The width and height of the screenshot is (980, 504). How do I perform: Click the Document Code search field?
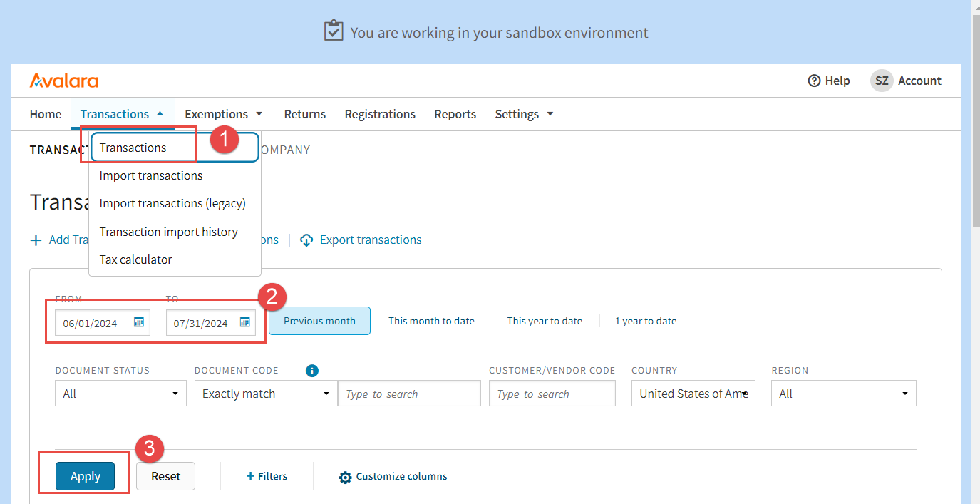[x=410, y=394]
